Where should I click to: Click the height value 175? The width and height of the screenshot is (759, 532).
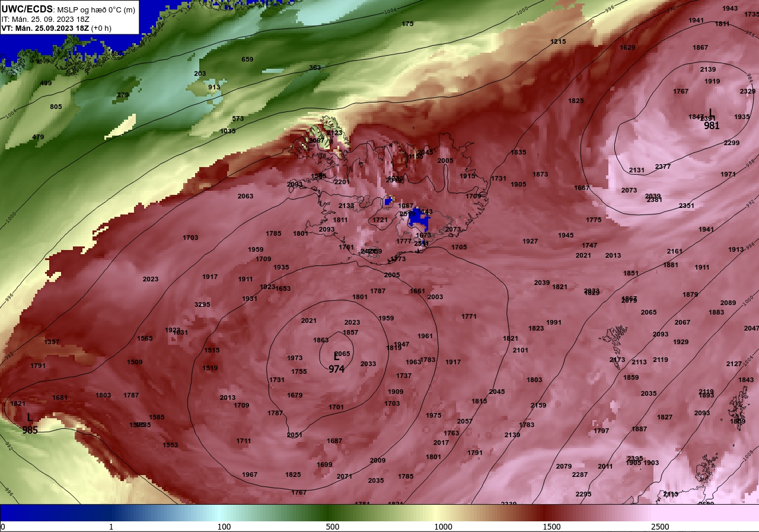tap(407, 24)
